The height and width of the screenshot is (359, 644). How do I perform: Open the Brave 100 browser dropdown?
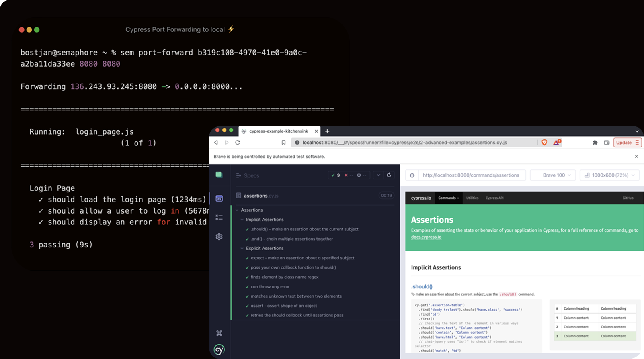tap(553, 175)
